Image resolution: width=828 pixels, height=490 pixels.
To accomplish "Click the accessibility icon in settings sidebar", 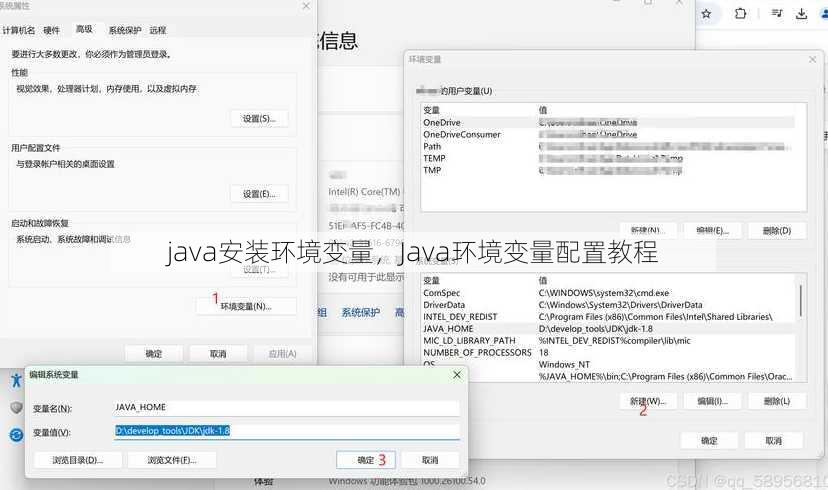I will click(16, 380).
